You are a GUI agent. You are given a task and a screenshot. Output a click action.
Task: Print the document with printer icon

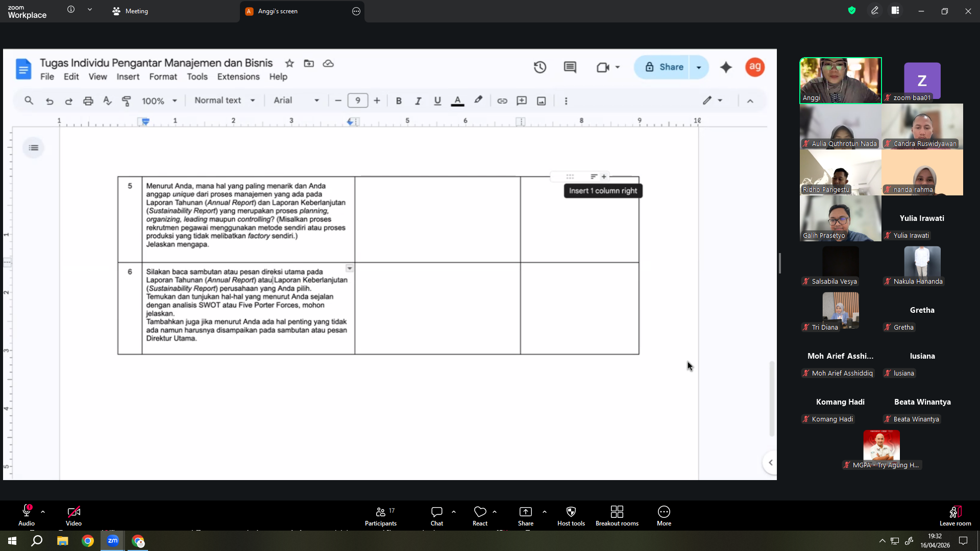point(88,101)
